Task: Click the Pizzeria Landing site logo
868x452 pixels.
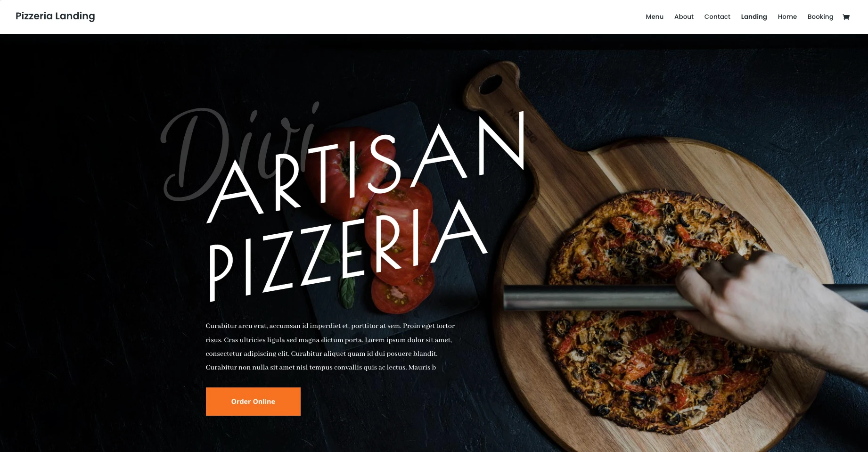Action: point(55,16)
